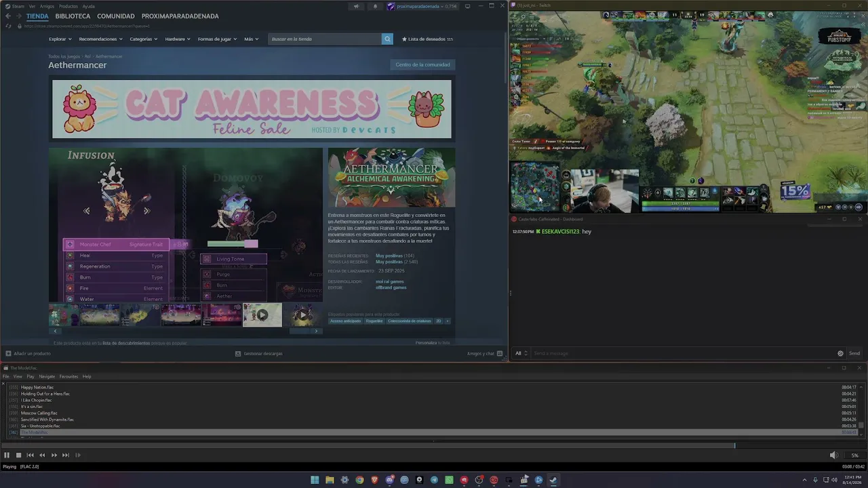This screenshot has width=868, height=488.
Task: Expand the Más dropdown
Action: coord(251,39)
